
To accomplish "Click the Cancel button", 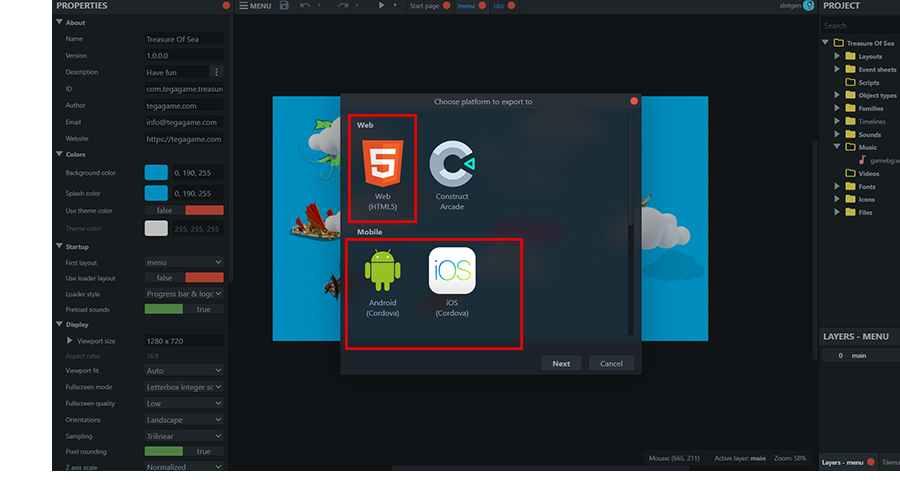I will [611, 363].
